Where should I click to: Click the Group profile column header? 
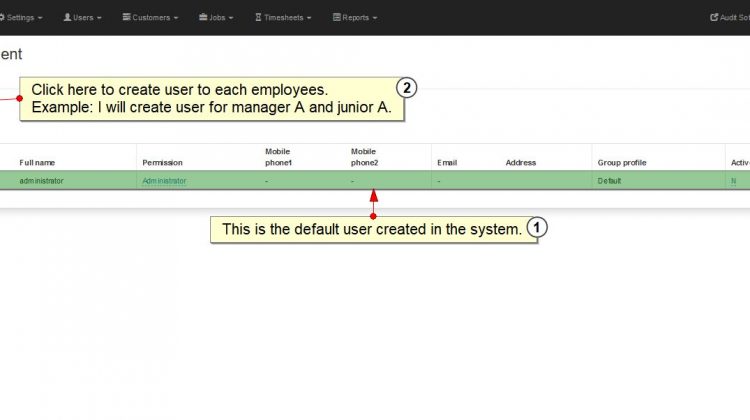[622, 163]
